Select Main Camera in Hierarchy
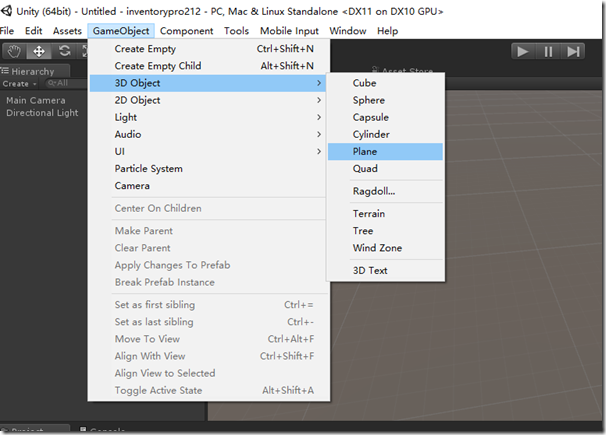 coord(36,100)
